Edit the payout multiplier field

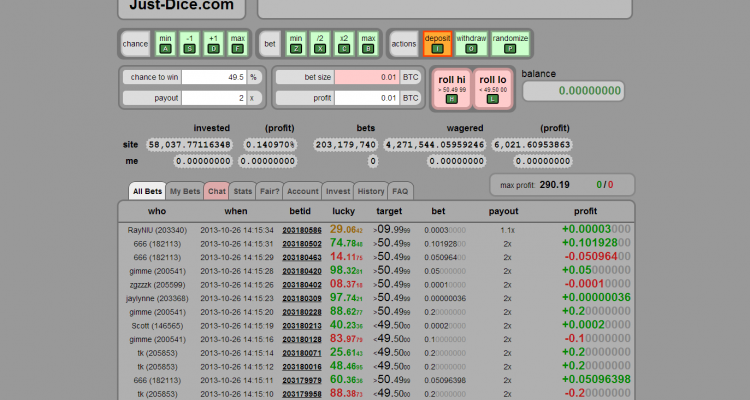coord(214,98)
